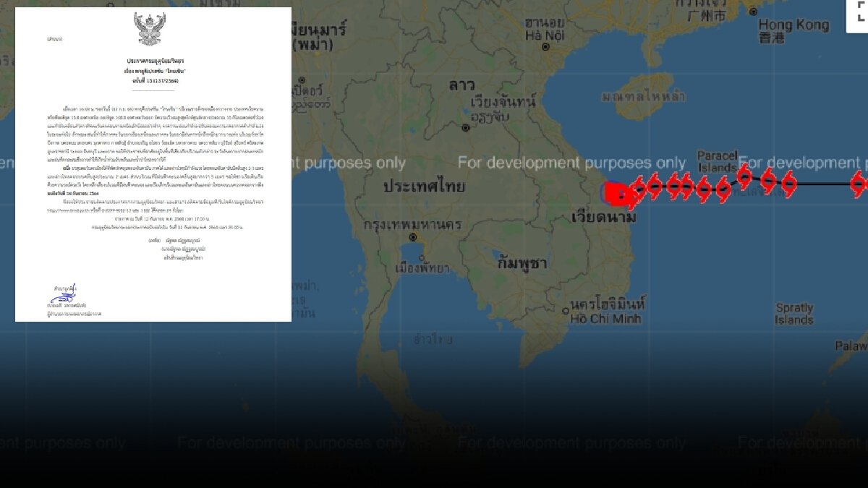Image resolution: width=868 pixels, height=488 pixels.
Task: Select typhoon marker closest to the red square
Action: coord(638,189)
